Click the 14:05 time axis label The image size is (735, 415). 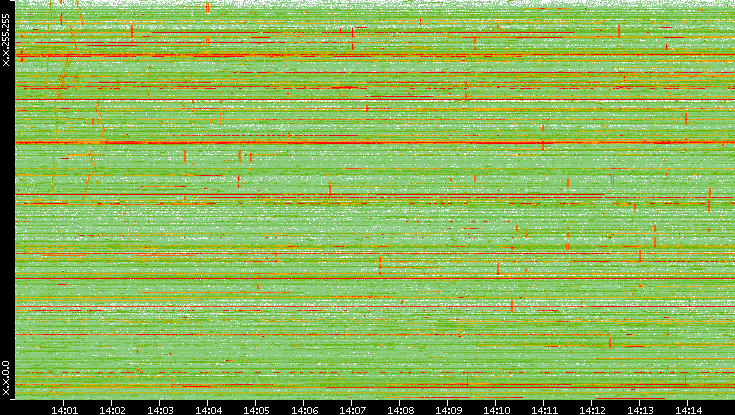(x=256, y=410)
